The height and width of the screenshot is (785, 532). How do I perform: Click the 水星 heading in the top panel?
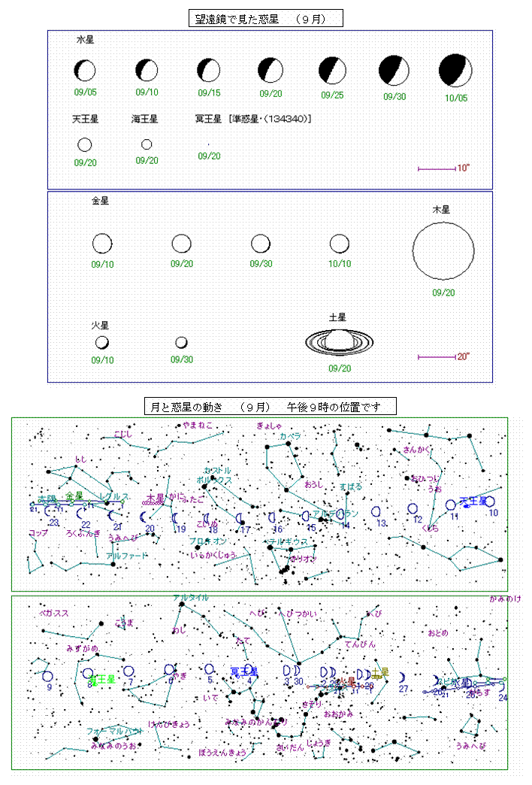[x=85, y=40]
